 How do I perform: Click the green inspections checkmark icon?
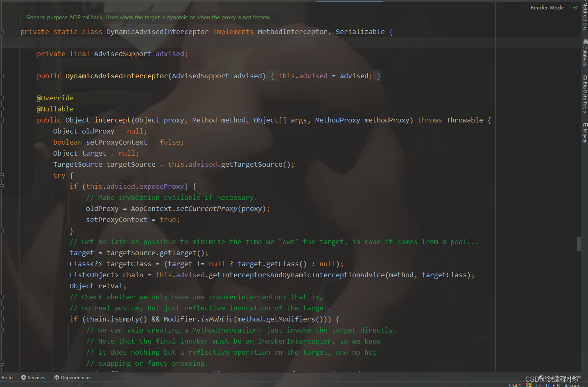576,7
